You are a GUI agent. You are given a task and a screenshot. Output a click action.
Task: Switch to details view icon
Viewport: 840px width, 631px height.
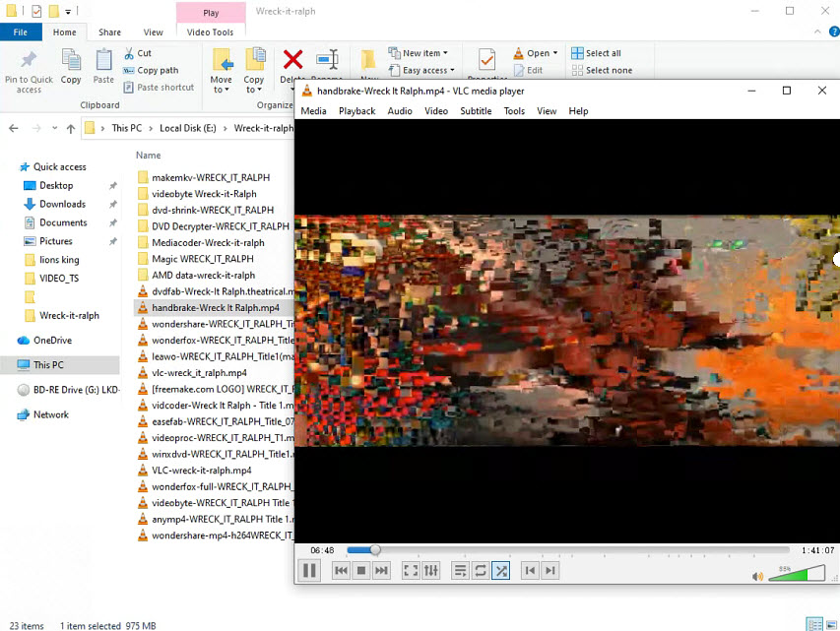click(814, 624)
